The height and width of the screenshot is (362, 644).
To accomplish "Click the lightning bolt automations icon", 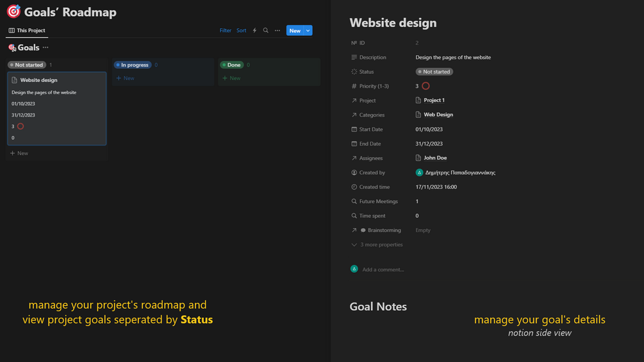I will [254, 31].
